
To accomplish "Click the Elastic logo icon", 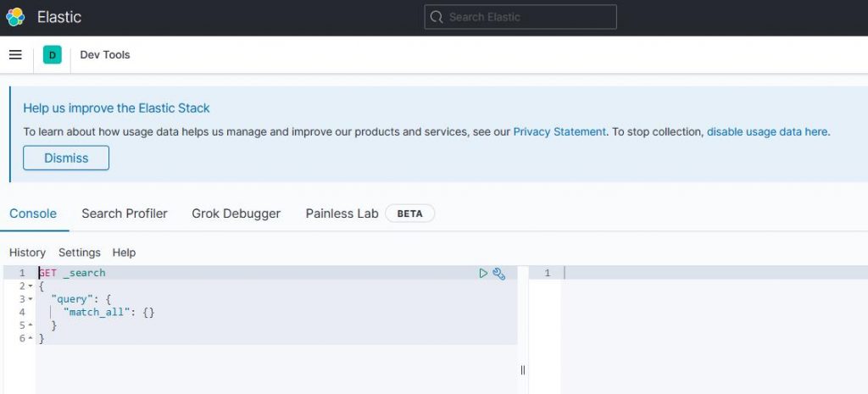I will tap(15, 17).
